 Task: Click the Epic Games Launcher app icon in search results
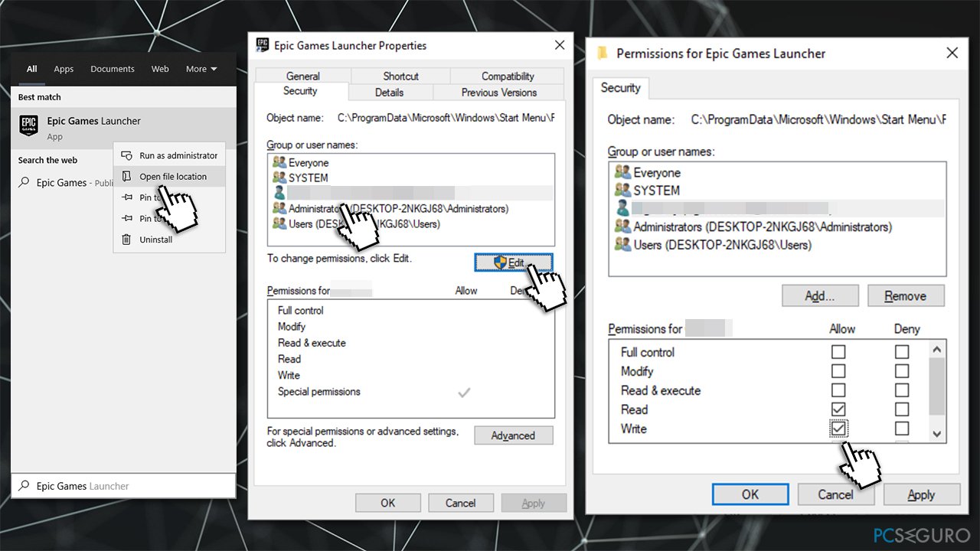pos(28,126)
